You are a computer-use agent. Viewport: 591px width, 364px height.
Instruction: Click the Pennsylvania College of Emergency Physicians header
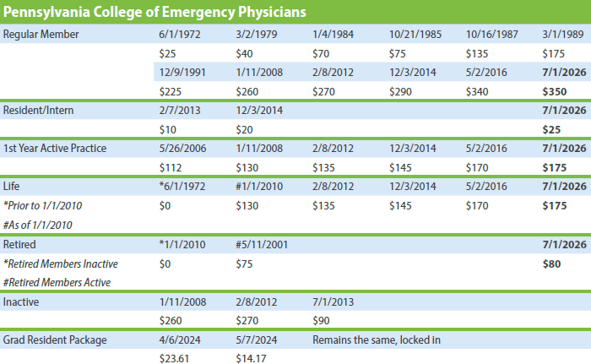[154, 13]
